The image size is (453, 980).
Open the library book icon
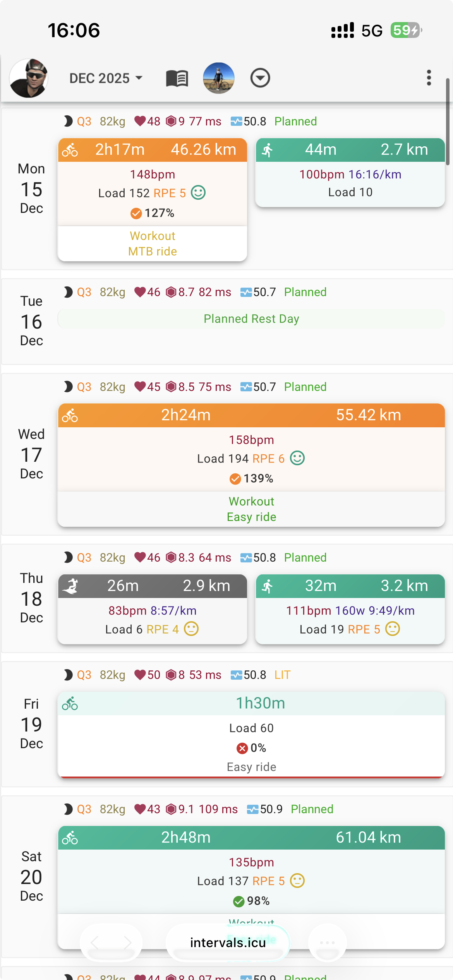pyautogui.click(x=177, y=78)
